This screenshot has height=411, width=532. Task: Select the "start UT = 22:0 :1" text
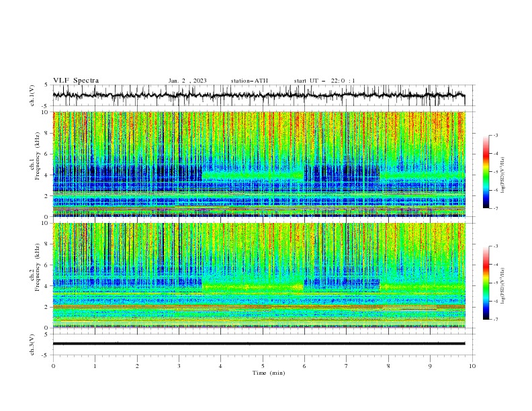pos(324,81)
